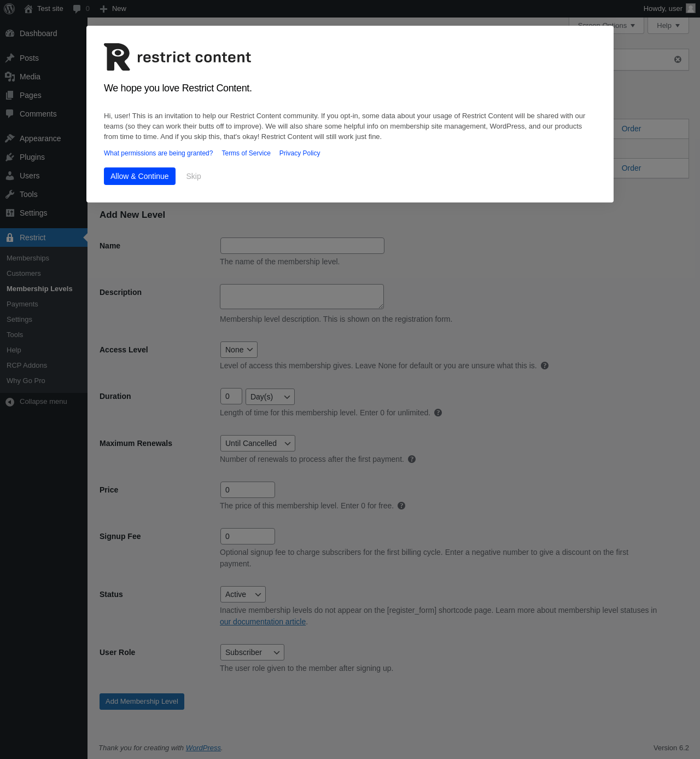The image size is (700, 759).
Task: Show help tooltip for Access Level
Action: tap(545, 366)
